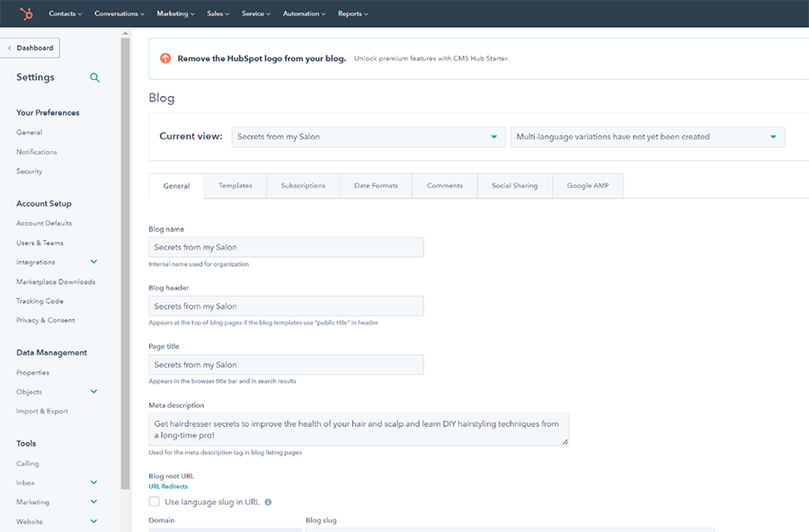Open Notifications settings
Image resolution: width=809 pixels, height=532 pixels.
point(37,152)
